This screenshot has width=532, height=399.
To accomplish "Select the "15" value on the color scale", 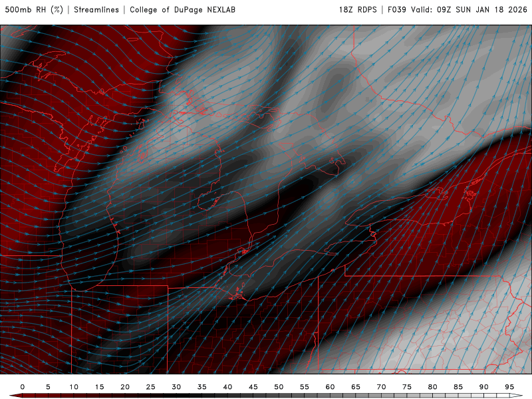I will [x=99, y=387].
